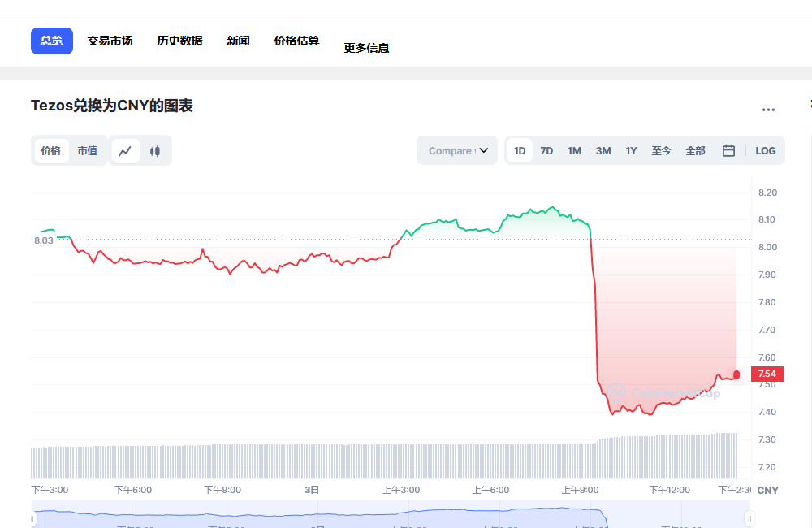Viewport: 812px width, 528px height.
Task: Click the Tezos兑换为CNY的图表 heading
Action: (112, 106)
